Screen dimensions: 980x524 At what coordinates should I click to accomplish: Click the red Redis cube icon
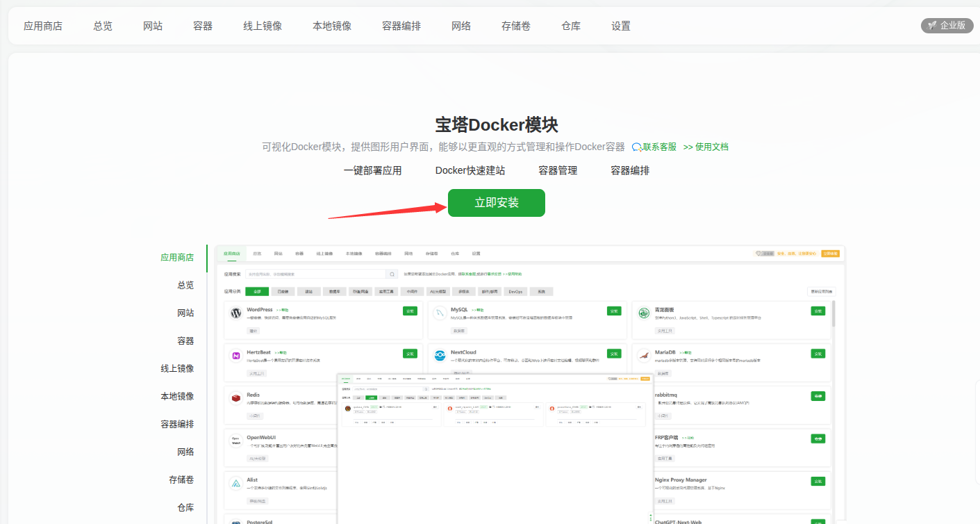[235, 398]
